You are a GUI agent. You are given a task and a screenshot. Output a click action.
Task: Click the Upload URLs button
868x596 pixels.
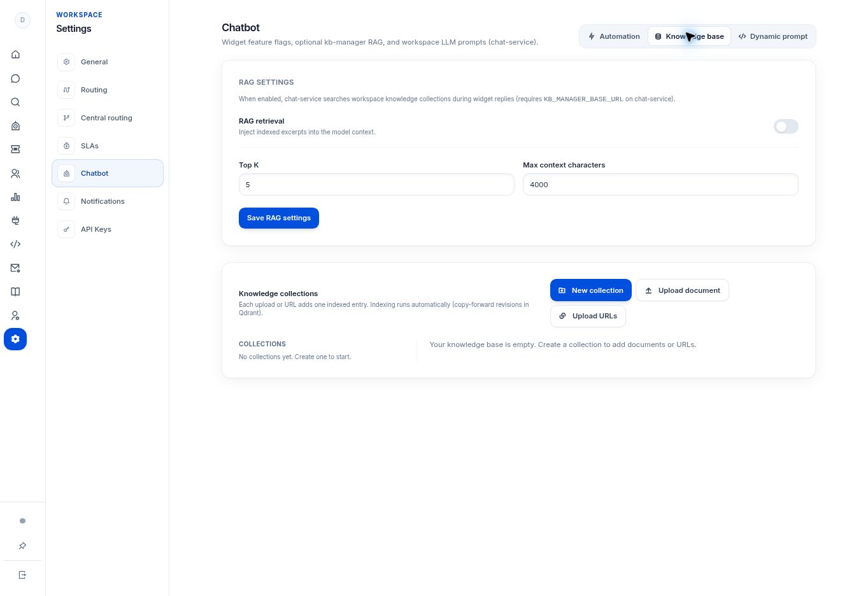[x=588, y=316]
